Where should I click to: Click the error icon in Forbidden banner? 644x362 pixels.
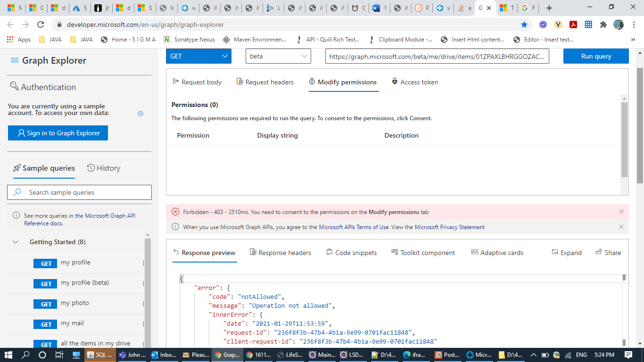pyautogui.click(x=175, y=212)
